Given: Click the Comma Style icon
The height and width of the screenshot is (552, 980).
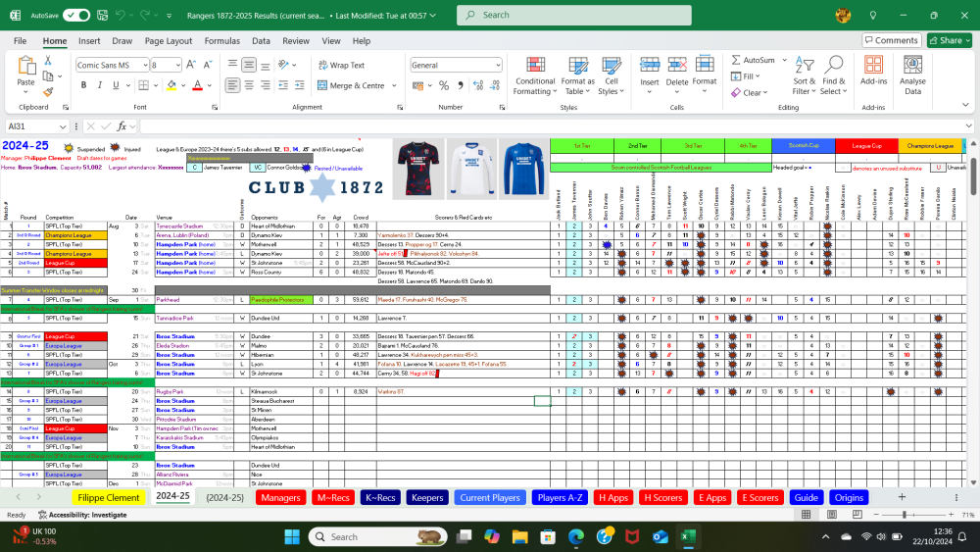Looking at the screenshot, I should click(461, 85).
